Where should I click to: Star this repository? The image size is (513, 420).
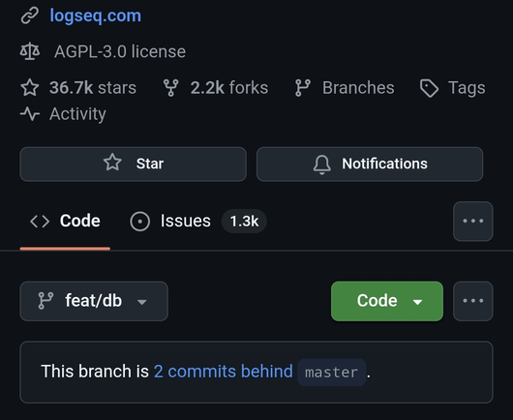(134, 164)
